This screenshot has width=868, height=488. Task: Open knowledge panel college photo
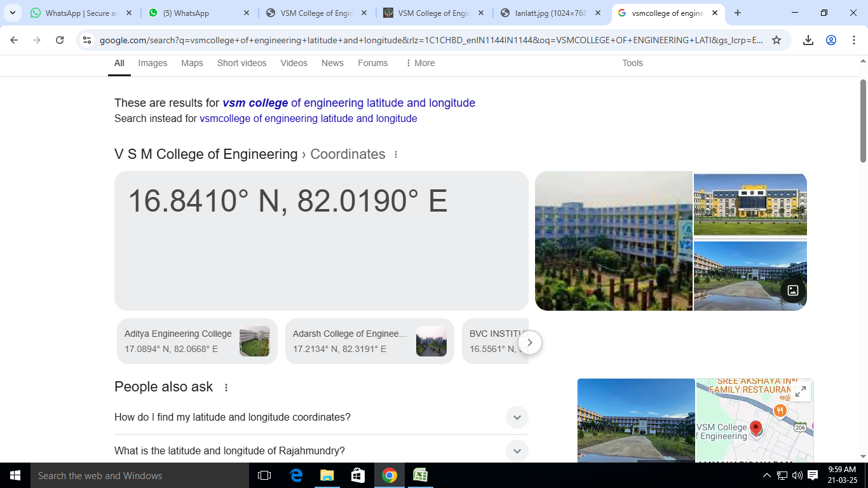tap(636, 421)
